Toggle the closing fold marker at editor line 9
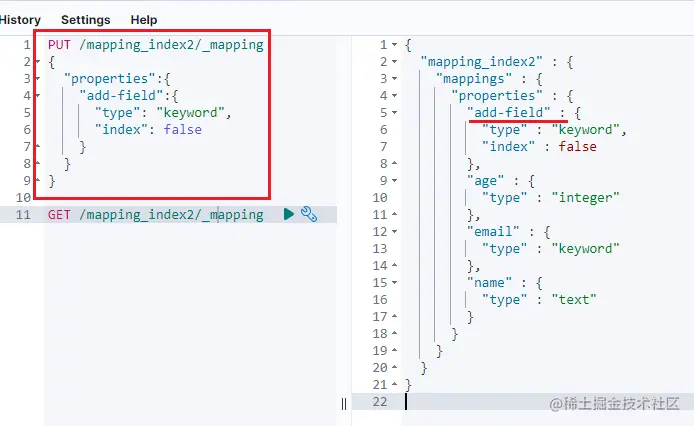 38,180
